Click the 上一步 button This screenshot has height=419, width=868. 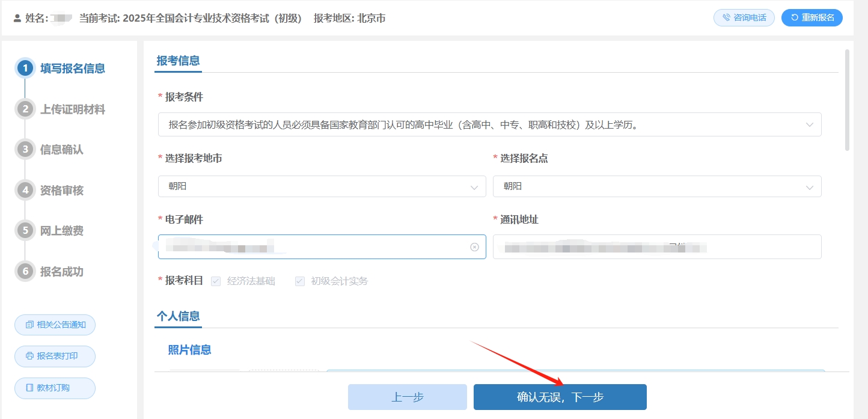[407, 397]
